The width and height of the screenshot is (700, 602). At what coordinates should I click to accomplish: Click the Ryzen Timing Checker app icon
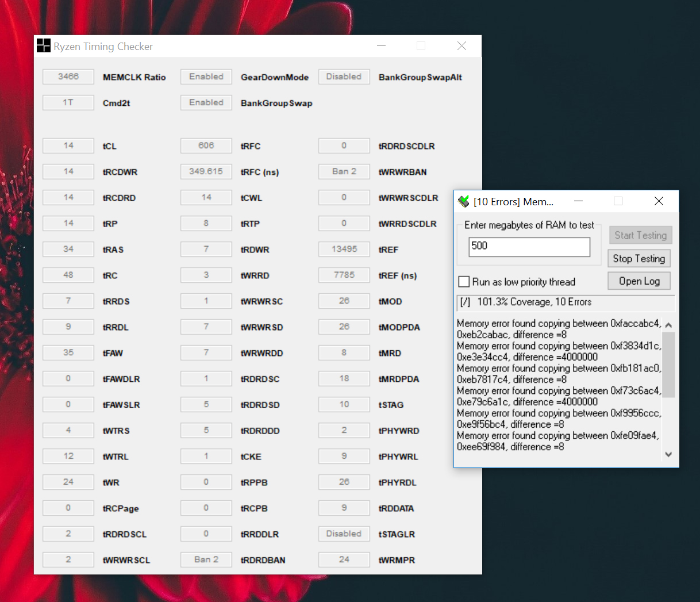[43, 46]
